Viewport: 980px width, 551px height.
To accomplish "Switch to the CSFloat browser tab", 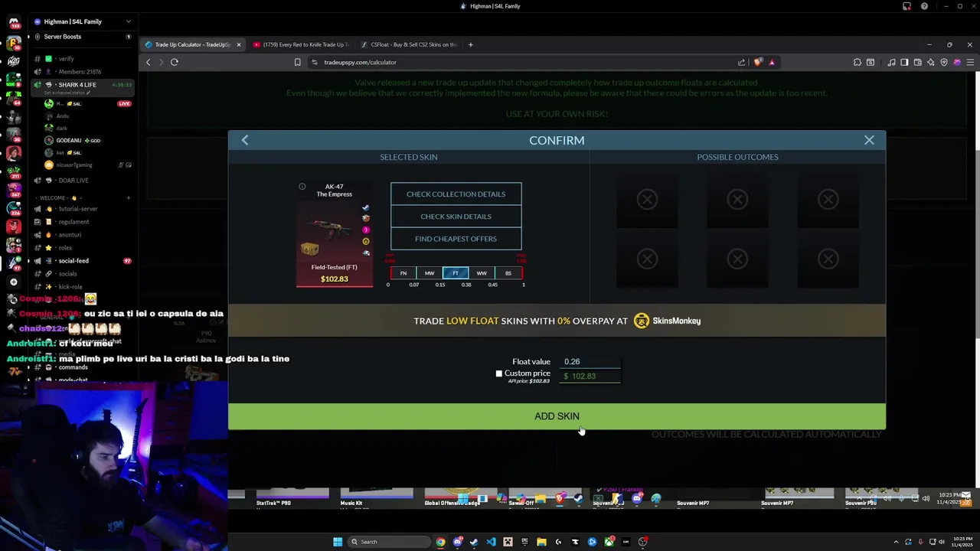I will tap(409, 44).
